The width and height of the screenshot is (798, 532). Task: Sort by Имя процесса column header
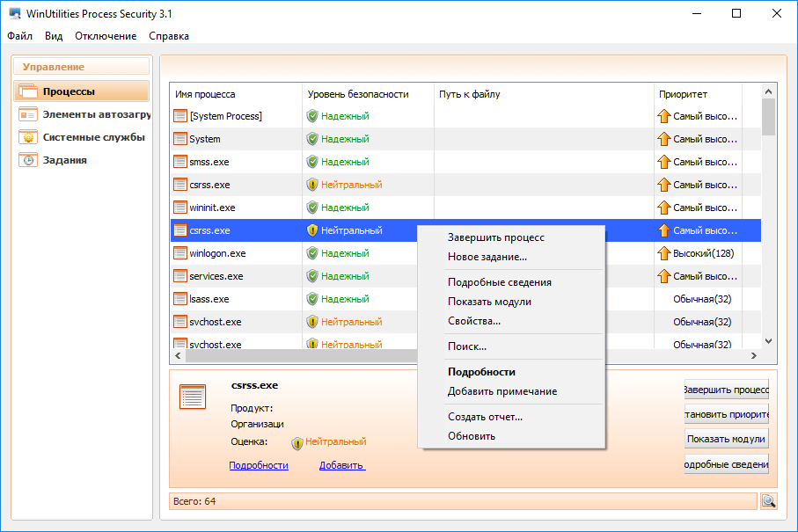click(236, 94)
